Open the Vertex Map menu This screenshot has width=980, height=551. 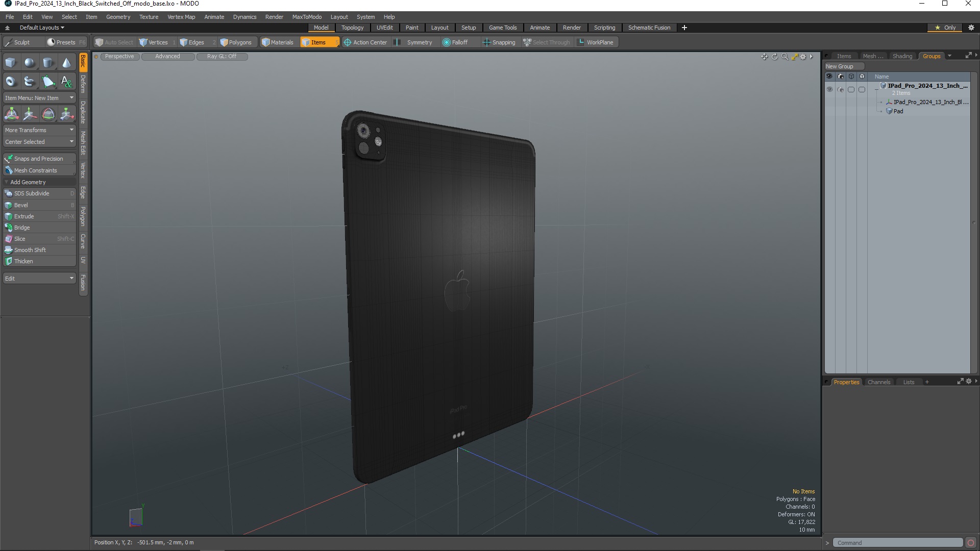coord(181,17)
